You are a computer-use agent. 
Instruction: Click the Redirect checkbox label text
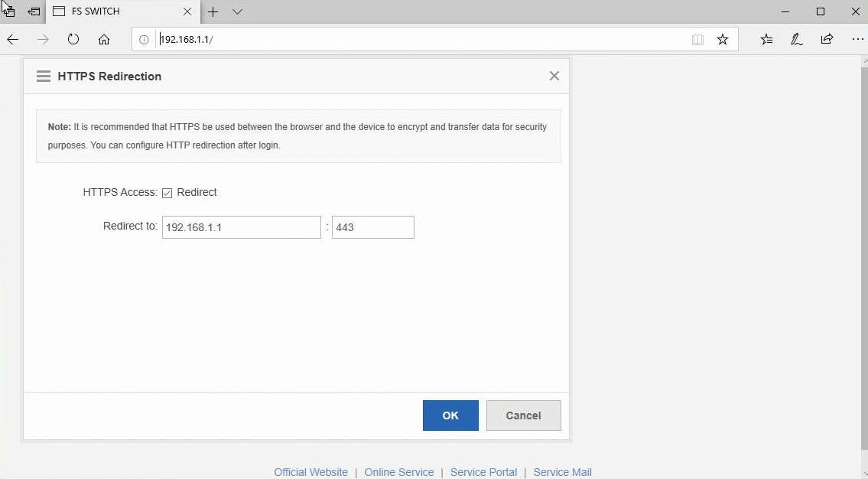[x=197, y=192]
